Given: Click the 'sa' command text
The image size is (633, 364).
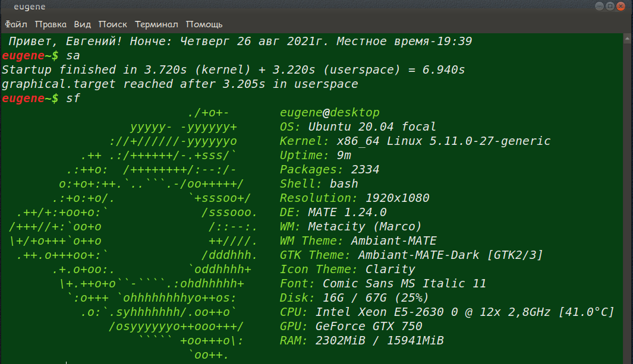Looking at the screenshot, I should pos(73,56).
